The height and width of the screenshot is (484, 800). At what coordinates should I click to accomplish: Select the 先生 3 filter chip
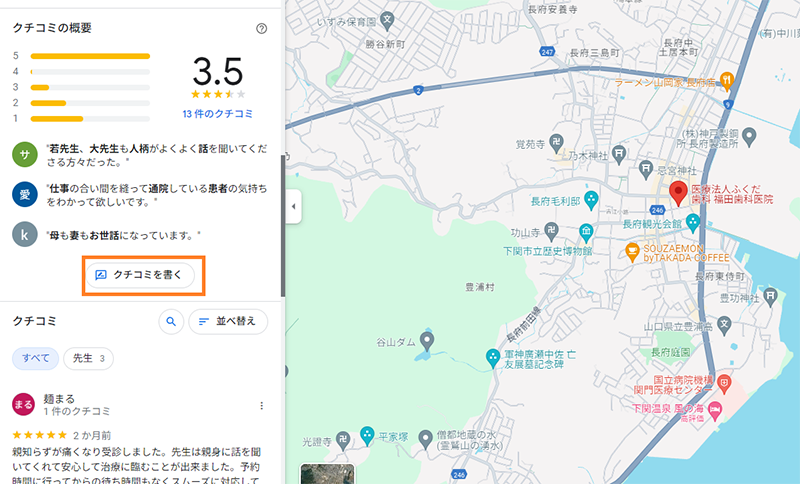[88, 359]
